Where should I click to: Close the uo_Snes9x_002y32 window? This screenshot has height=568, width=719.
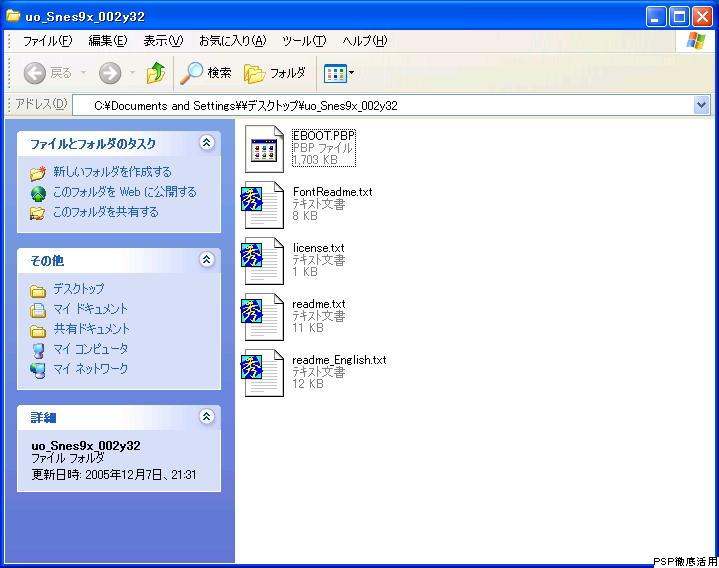[702, 17]
